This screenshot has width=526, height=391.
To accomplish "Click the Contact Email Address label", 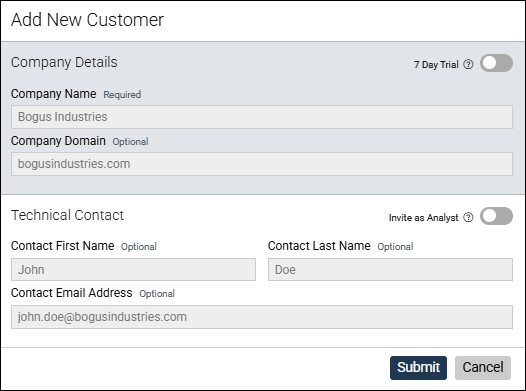I will pos(72,293).
